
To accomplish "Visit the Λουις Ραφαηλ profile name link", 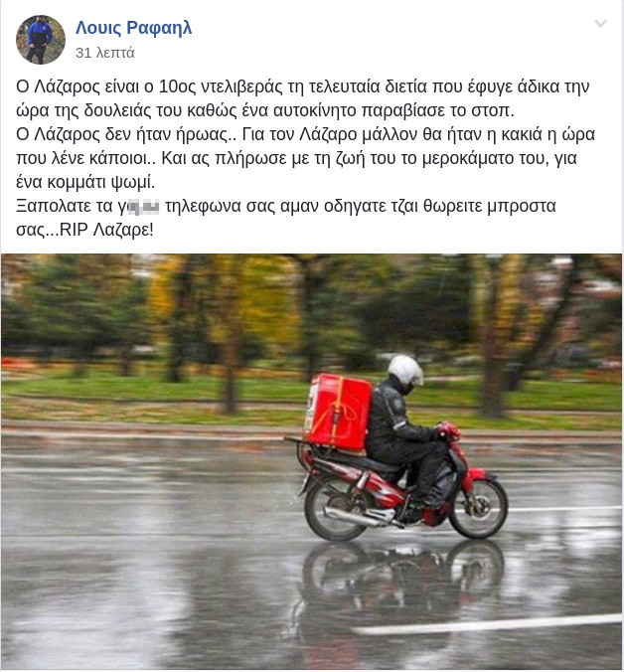I will tap(133, 28).
